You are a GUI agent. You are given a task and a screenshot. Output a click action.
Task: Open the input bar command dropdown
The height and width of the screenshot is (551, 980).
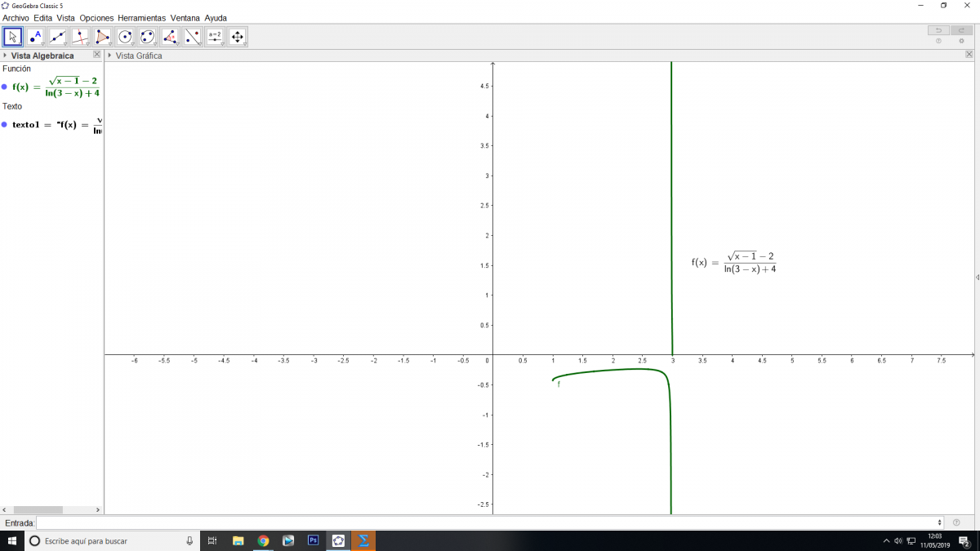(941, 522)
